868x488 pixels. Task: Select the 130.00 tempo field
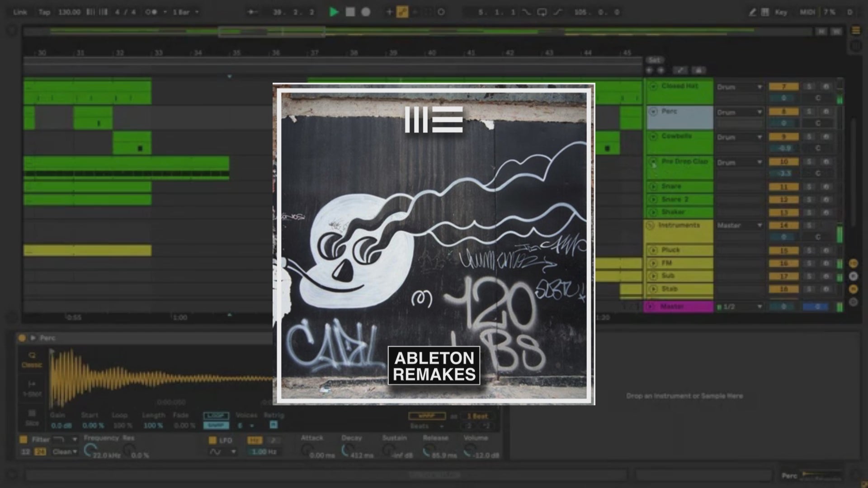(69, 12)
